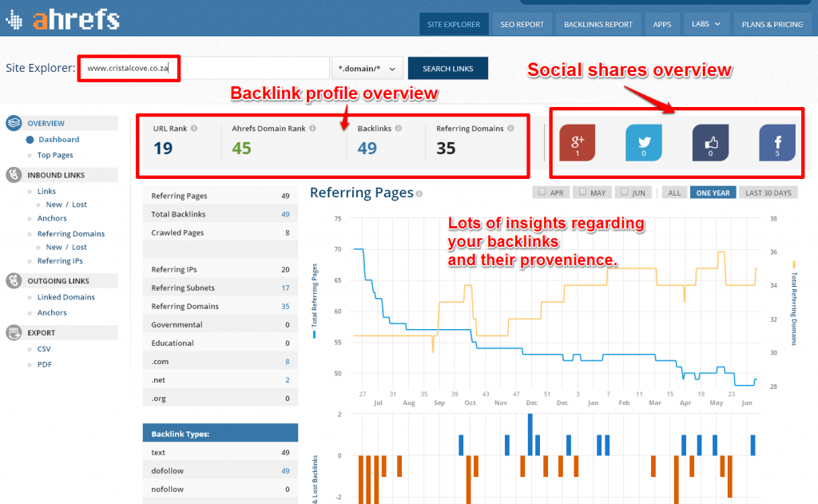Click the Export section icon
818x504 pixels.
[x=14, y=332]
